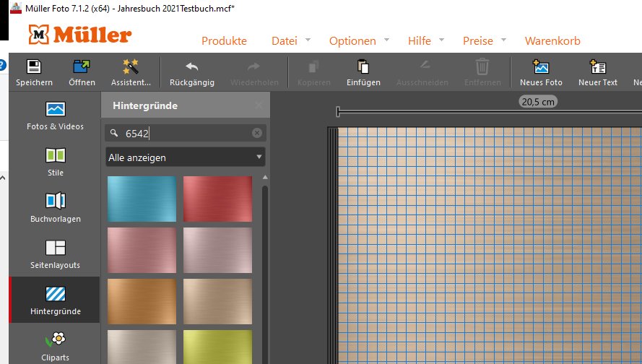Insert a text box with Neuer Text
This screenshot has width=642, height=364.
tap(597, 68)
